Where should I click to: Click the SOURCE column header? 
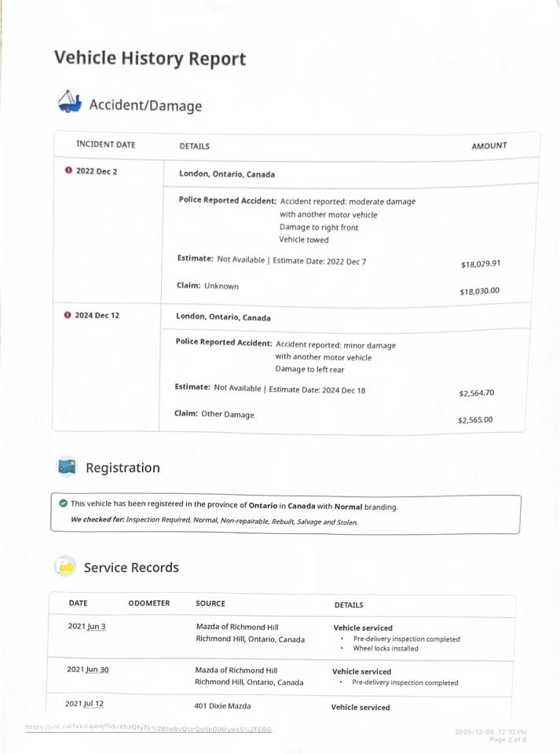tap(210, 603)
